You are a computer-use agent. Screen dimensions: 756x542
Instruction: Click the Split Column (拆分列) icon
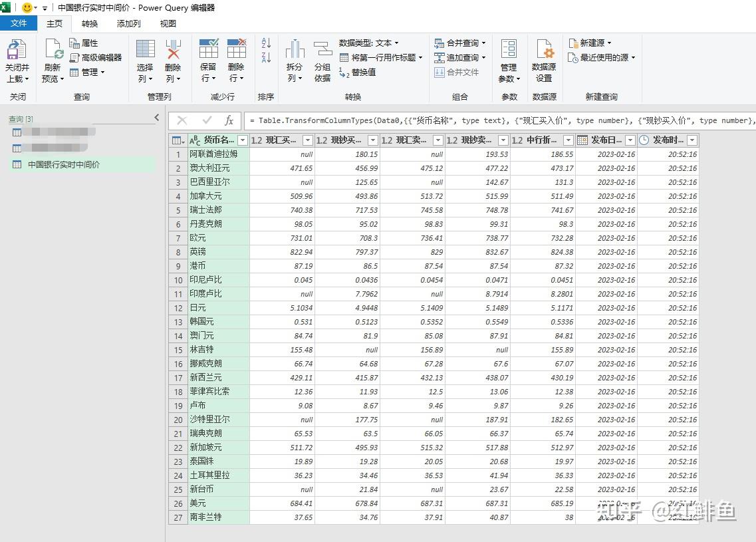coord(295,49)
